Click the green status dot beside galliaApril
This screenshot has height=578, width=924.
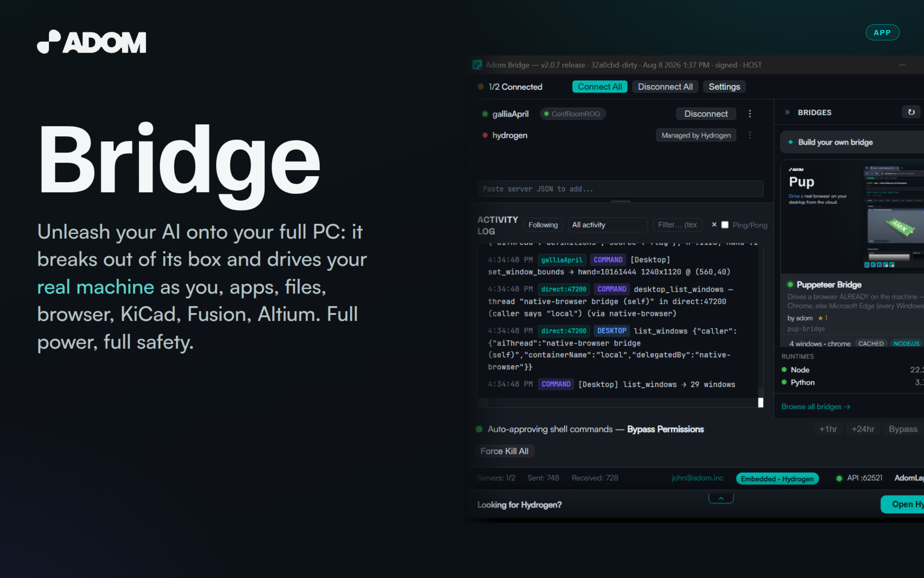pyautogui.click(x=485, y=114)
